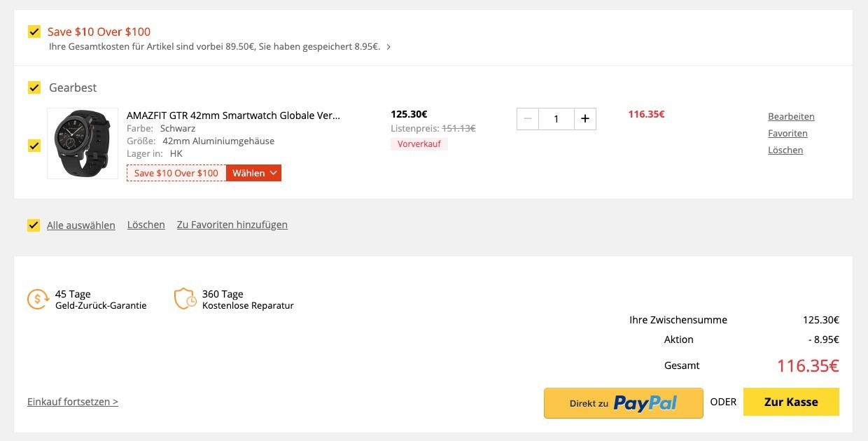
Task: Click Zu Favoriten hinzufügen
Action: pos(232,225)
